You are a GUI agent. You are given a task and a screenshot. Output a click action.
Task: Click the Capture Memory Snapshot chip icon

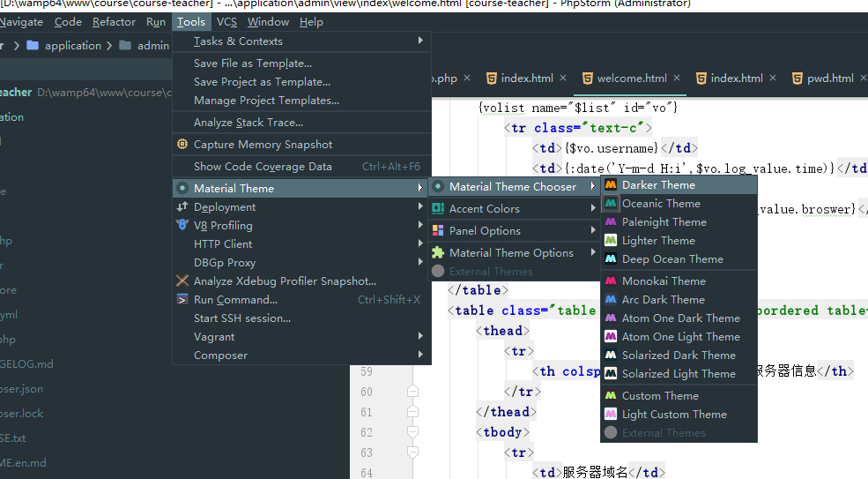click(x=182, y=144)
